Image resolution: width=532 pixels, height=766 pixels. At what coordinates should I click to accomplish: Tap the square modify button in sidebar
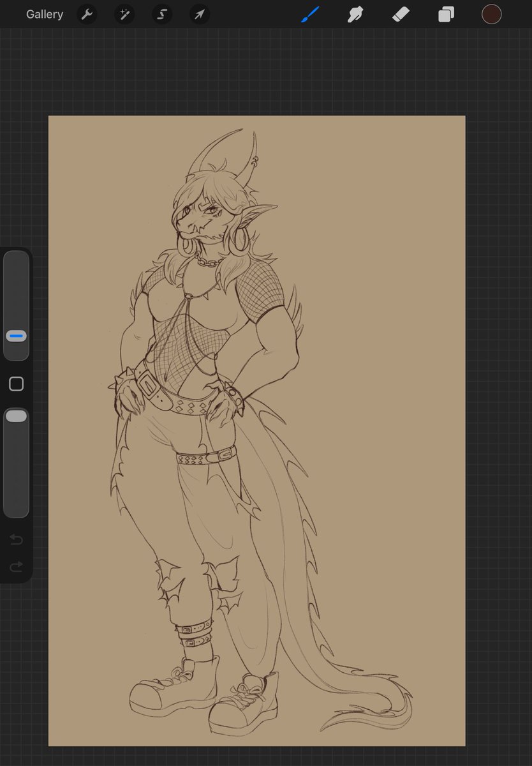16,384
